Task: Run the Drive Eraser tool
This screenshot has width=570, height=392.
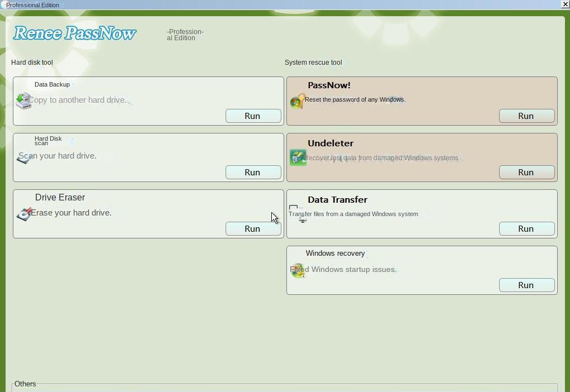Action: (253, 229)
